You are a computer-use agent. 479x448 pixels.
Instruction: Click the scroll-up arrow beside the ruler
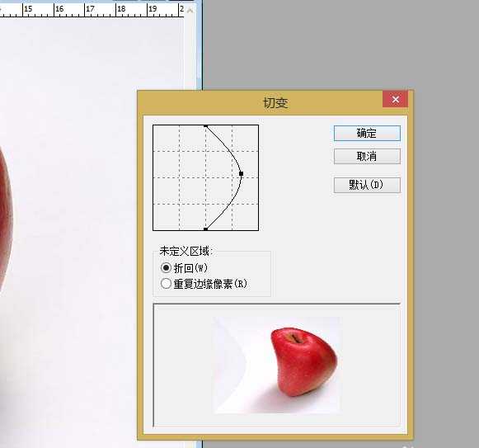190,11
